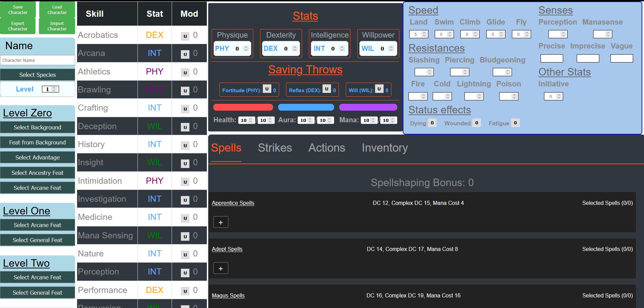
Task: Click the U proficiency badge beside Acrobatics
Action: (x=185, y=35)
